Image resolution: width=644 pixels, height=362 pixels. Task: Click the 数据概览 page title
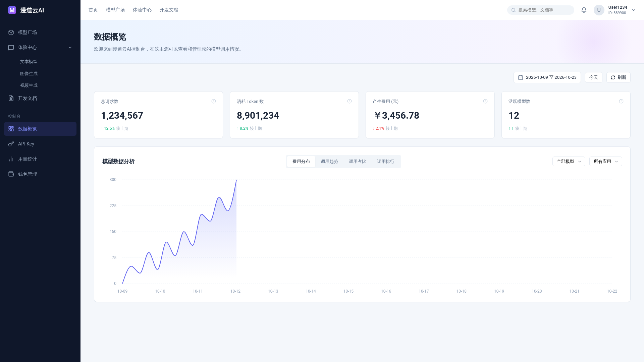pyautogui.click(x=110, y=37)
